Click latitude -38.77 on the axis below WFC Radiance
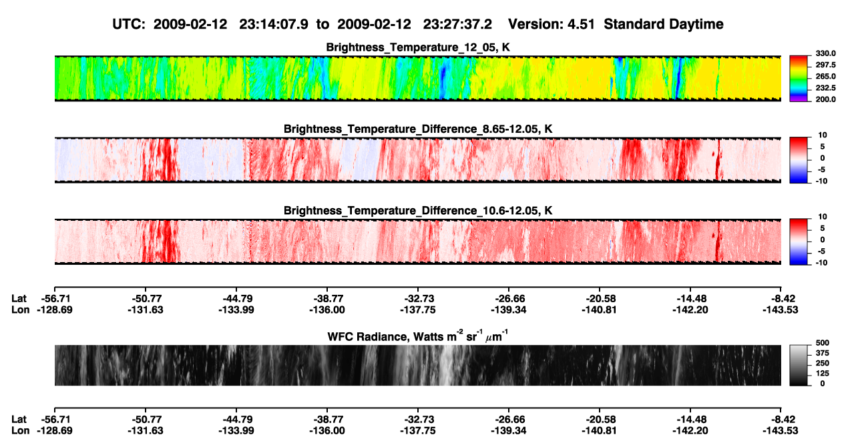 (x=327, y=420)
